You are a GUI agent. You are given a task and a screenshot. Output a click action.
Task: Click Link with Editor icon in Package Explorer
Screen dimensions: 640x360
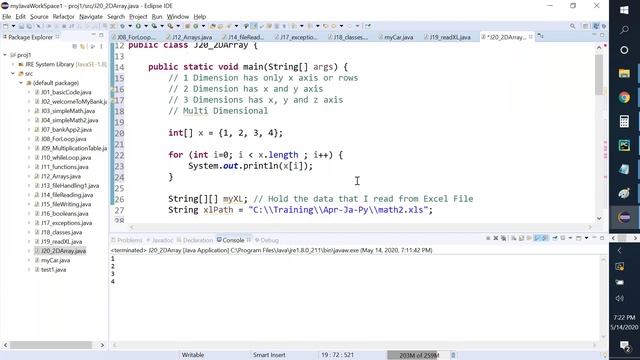[x=83, y=47]
